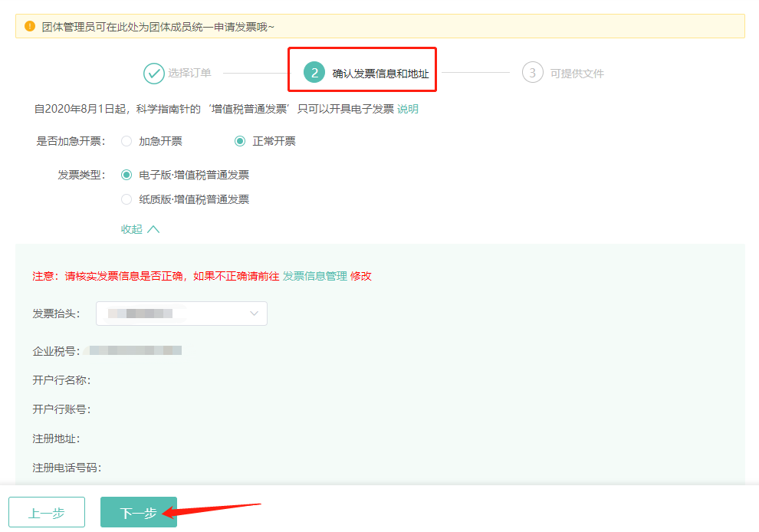Viewport: 759px width, 532px height.
Task: Click the blurred company tax number value
Action: point(135,350)
